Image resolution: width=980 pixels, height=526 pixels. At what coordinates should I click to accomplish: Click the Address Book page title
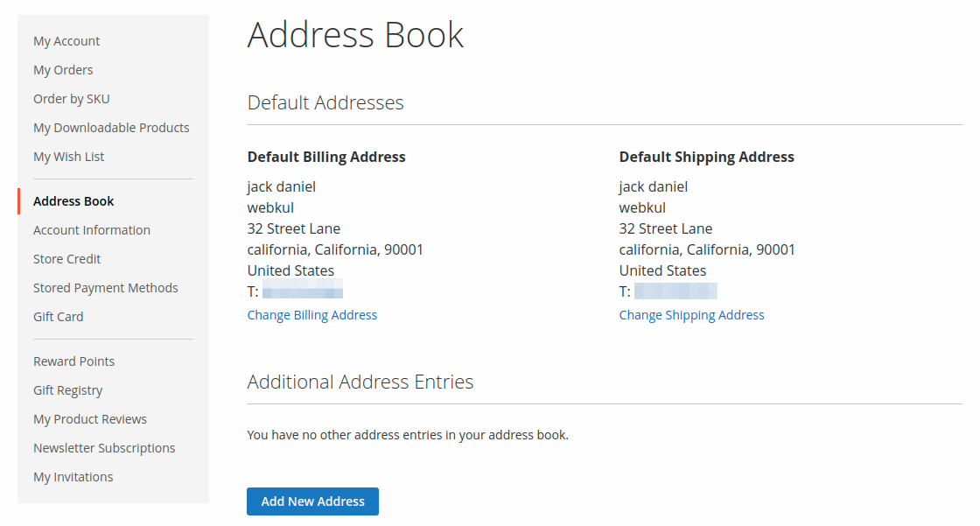coord(355,35)
